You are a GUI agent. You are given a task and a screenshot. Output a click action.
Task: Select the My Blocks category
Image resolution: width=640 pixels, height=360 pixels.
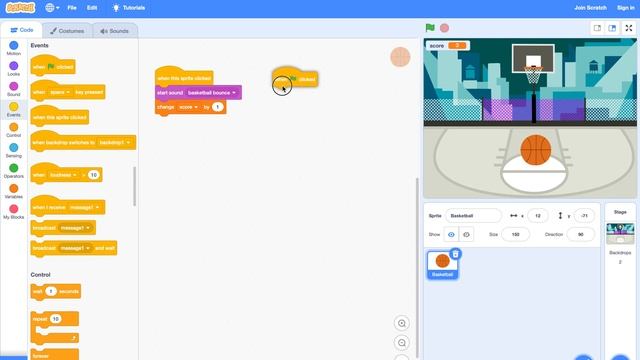point(13,211)
